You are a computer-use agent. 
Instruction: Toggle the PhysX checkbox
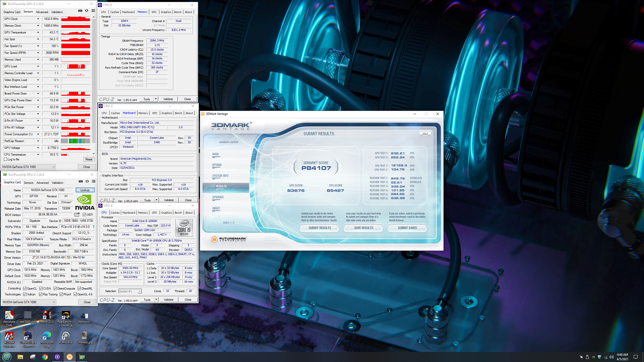point(61,294)
